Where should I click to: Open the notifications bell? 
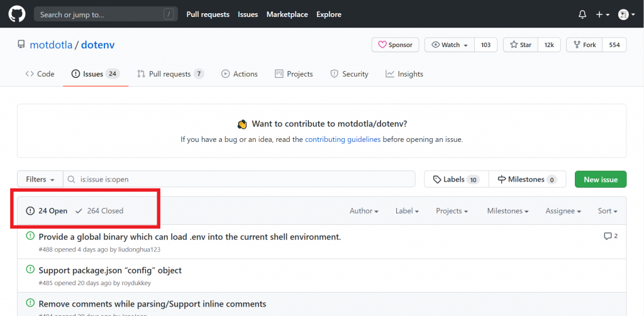click(582, 14)
